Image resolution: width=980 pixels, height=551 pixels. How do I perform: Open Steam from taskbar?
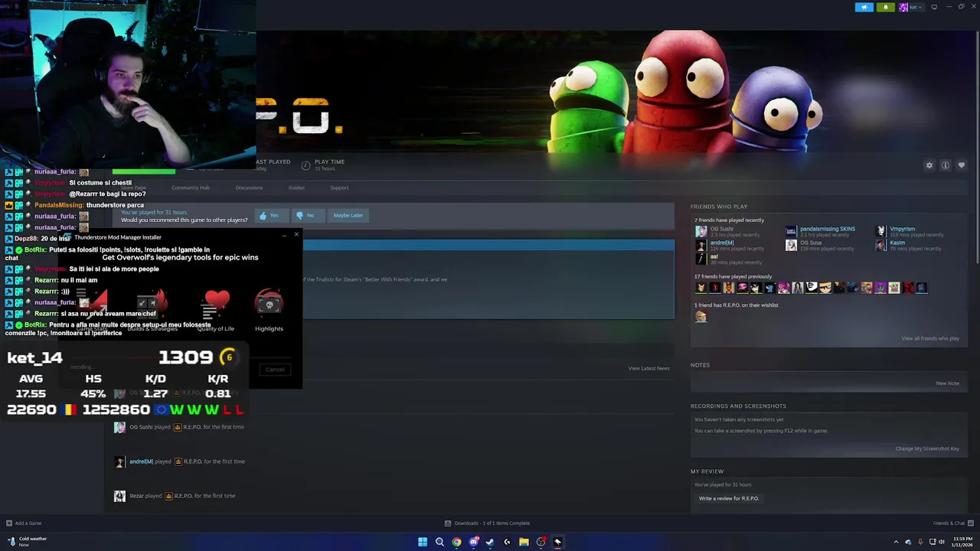[x=490, y=542]
